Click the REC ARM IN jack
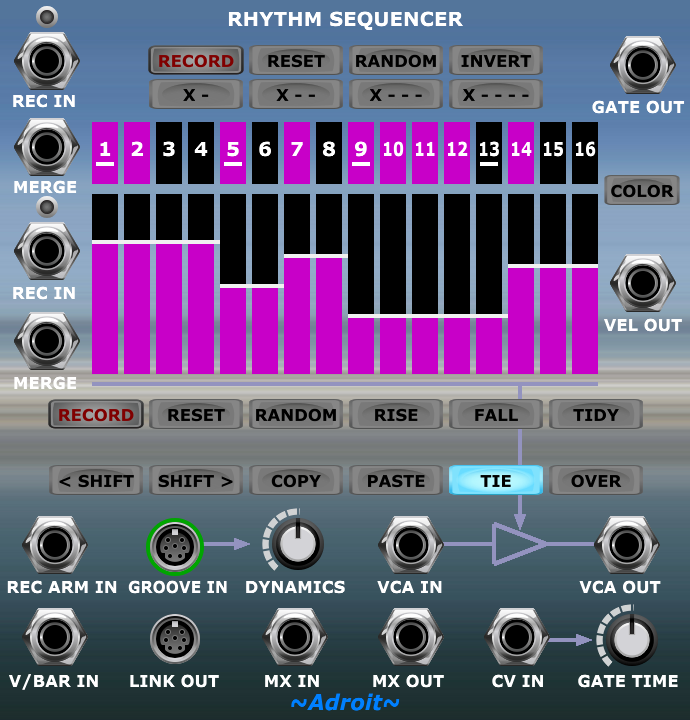Viewport: 690px width, 720px height. click(55, 545)
